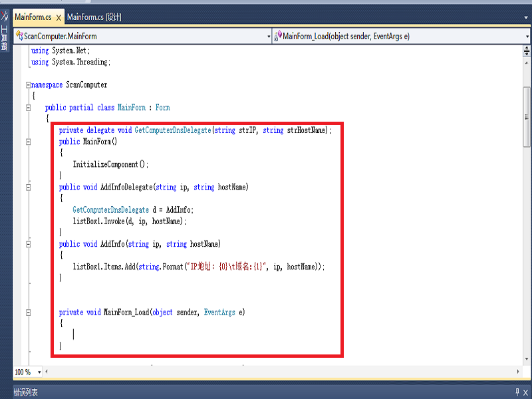The height and width of the screenshot is (399, 532).
Task: Switch to the MainForm.cs code tab
Action: click(33, 17)
